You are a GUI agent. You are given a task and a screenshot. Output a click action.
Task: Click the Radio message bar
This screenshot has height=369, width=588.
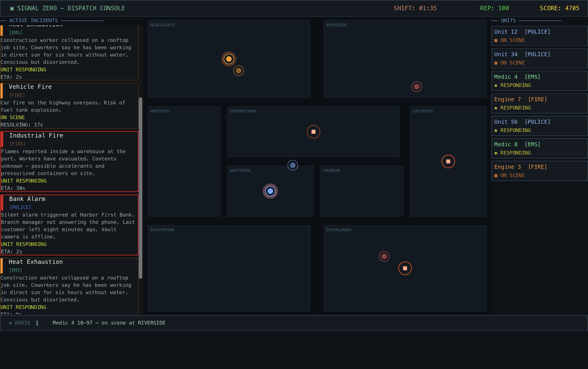coord(294,323)
